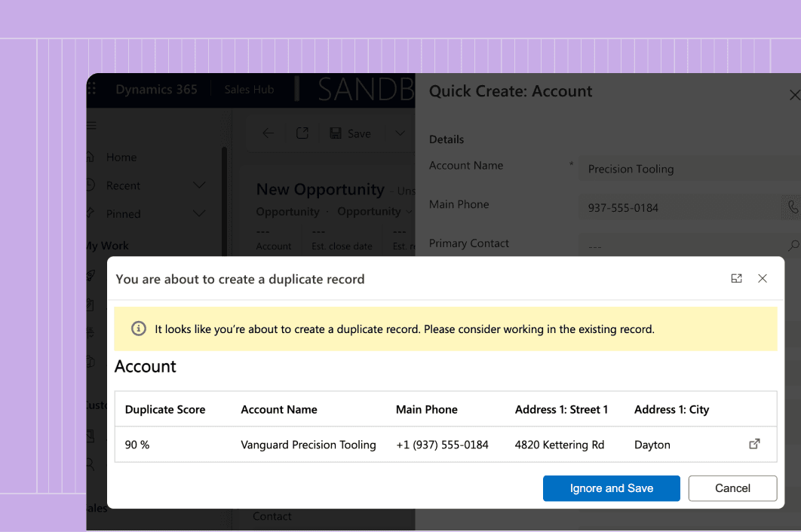This screenshot has width=801, height=532.
Task: Click the sidebar rocket icon under My Work
Action: point(91,276)
